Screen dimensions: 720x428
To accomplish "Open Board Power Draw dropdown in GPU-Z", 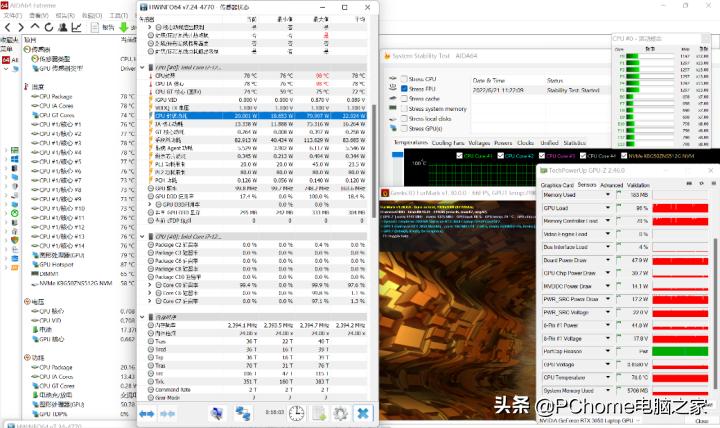I will 608,260.
